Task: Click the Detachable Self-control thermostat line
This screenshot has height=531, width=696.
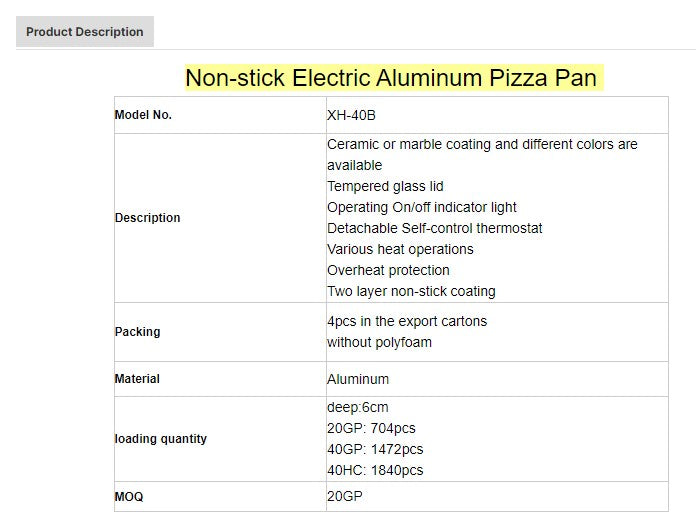Action: pyautogui.click(x=434, y=229)
